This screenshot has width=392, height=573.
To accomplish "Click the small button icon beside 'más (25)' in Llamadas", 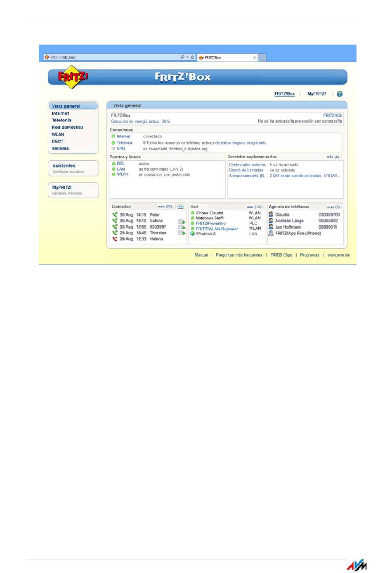I will (x=180, y=207).
